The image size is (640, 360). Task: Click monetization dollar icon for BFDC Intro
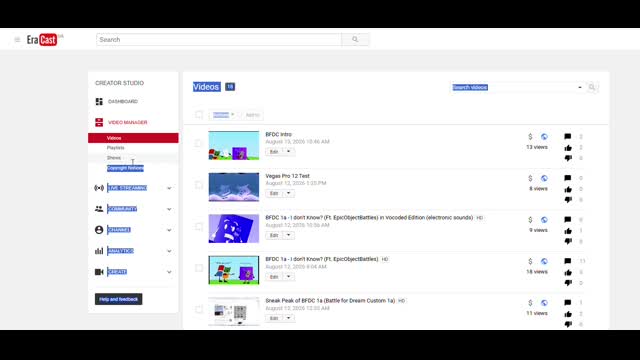coord(530,137)
